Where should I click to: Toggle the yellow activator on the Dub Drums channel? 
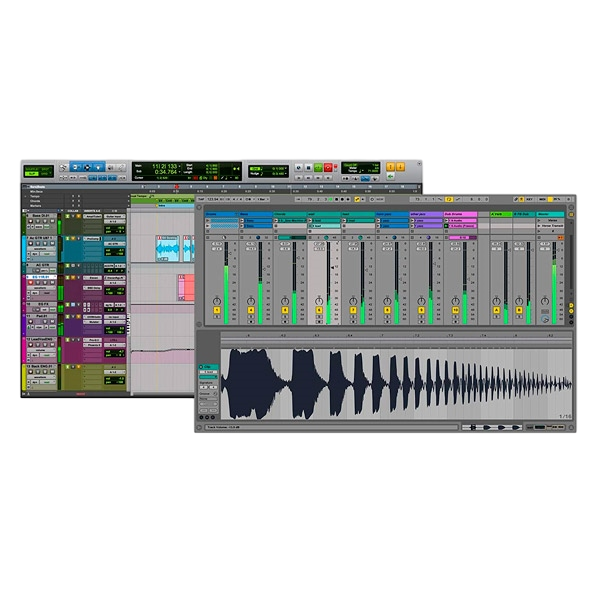coord(455,311)
